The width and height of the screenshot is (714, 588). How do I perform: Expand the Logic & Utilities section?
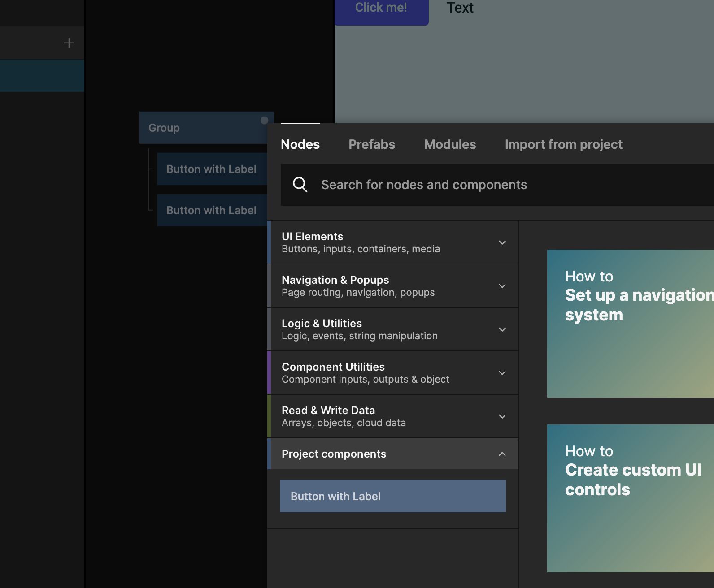[x=393, y=329]
